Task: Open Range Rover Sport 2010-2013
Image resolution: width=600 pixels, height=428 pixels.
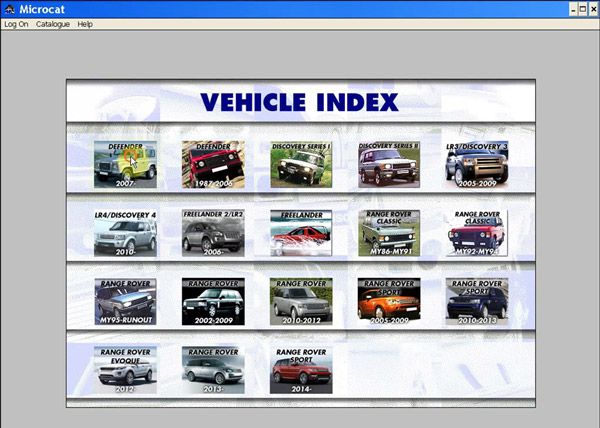Action: tap(477, 301)
